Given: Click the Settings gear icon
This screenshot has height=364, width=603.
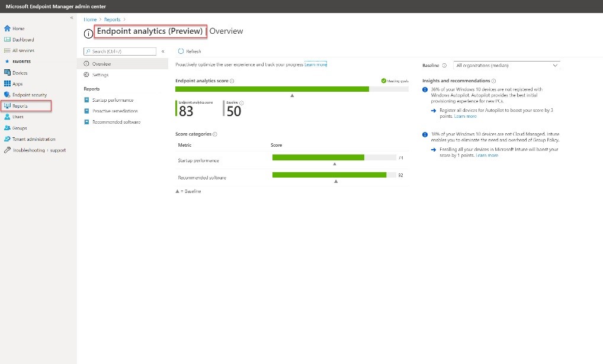Looking at the screenshot, I should [86, 75].
